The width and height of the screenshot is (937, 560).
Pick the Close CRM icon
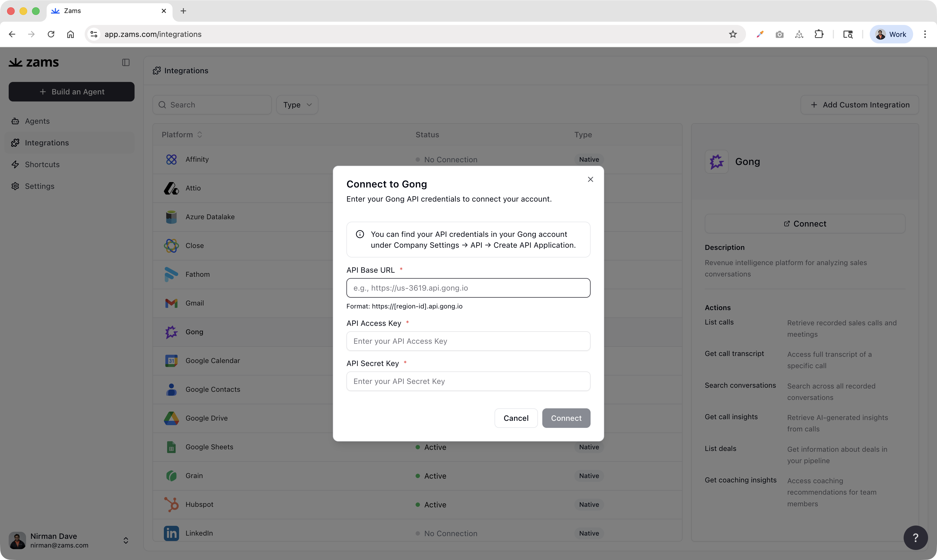tap(171, 246)
